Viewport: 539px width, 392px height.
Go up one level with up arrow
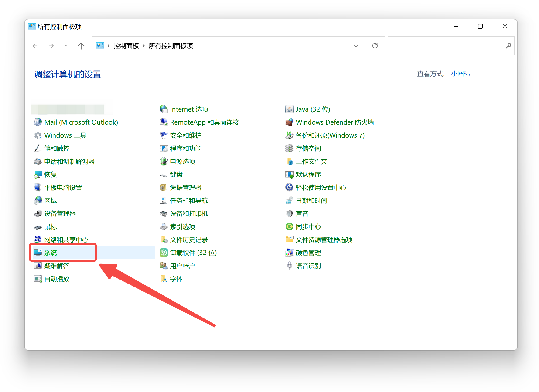click(81, 46)
